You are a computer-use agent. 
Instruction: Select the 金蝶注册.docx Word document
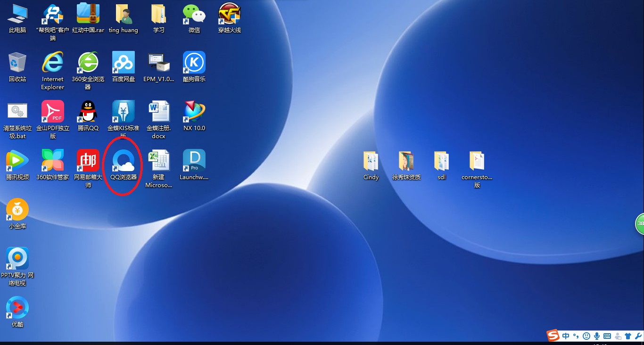pos(159,120)
